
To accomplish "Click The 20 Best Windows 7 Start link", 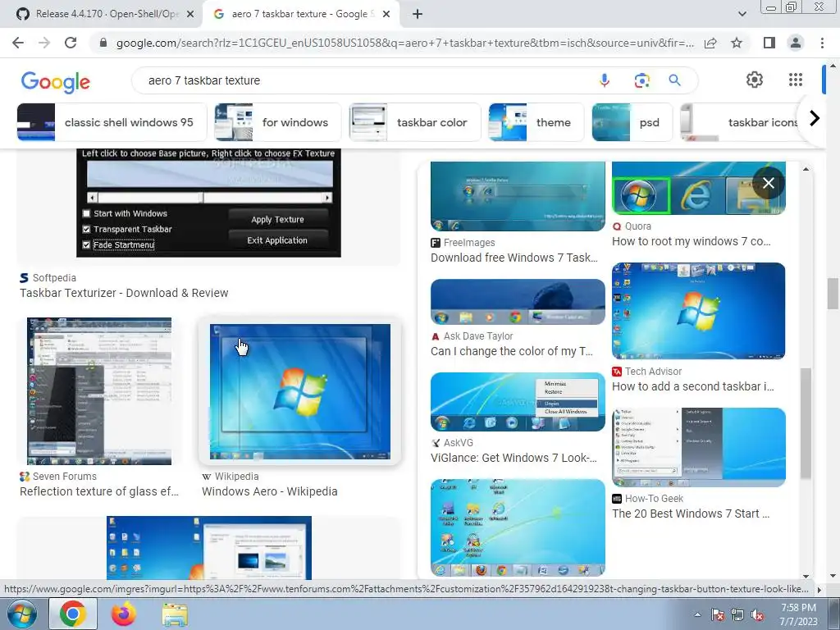I will [x=691, y=514].
